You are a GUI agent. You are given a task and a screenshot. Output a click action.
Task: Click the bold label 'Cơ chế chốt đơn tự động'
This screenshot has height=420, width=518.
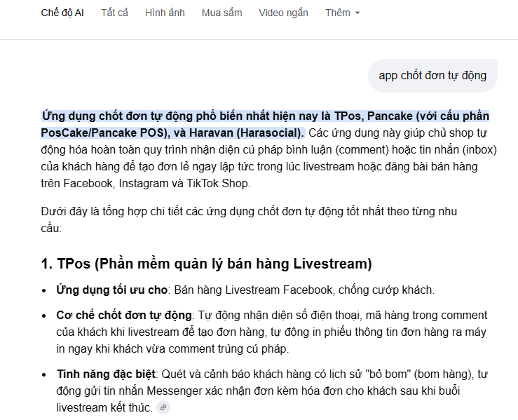tap(124, 316)
